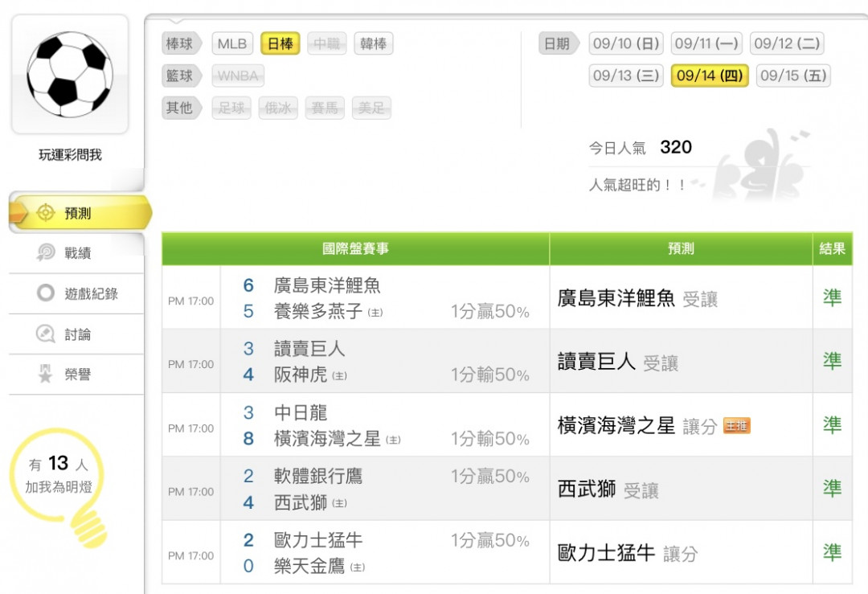The image size is (868, 594).
Task: Select the 韓棒 league filter
Action: [x=374, y=43]
